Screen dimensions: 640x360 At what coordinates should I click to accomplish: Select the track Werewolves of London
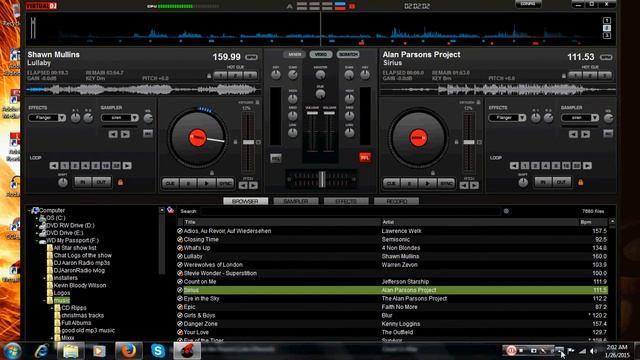[213, 265]
